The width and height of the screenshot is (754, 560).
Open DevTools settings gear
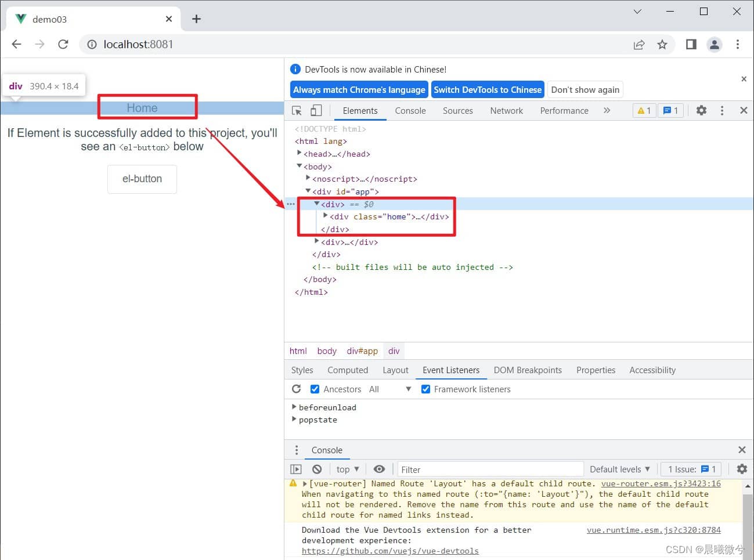(701, 110)
